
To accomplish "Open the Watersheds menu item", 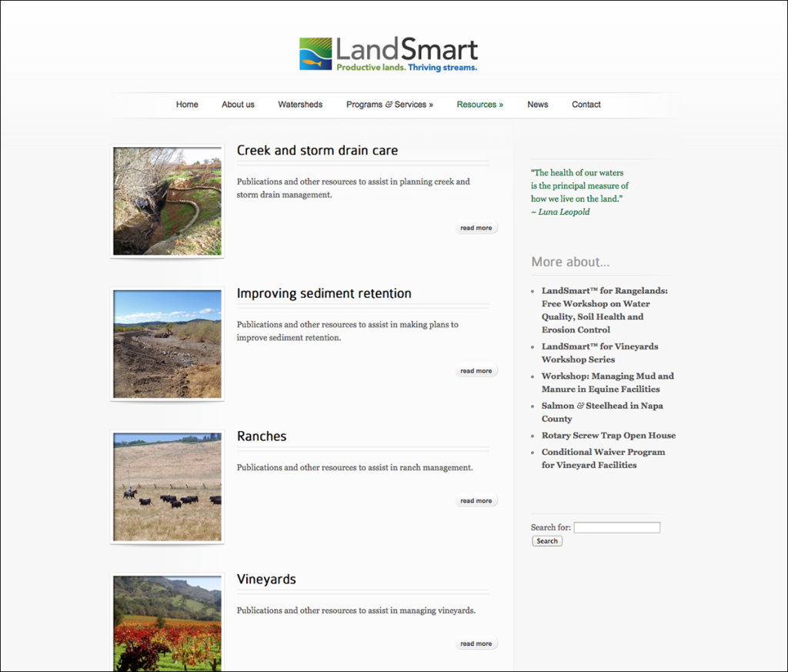I will [300, 105].
